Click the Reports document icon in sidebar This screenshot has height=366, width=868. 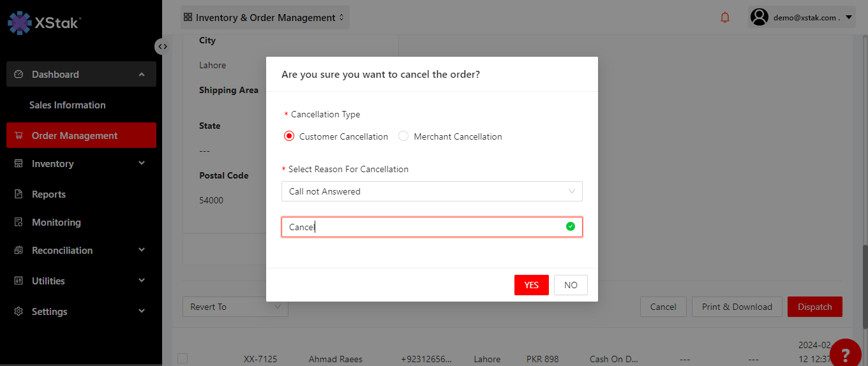pyautogui.click(x=19, y=194)
